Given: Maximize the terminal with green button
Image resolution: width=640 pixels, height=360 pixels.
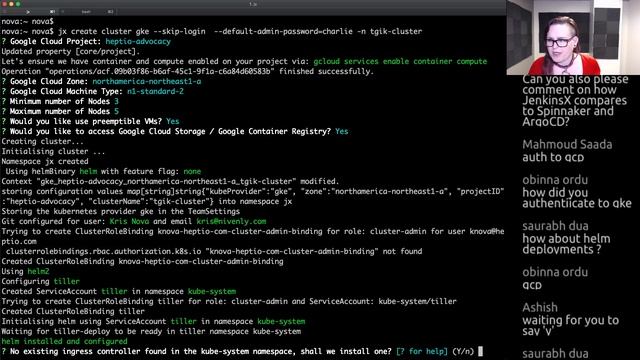Looking at the screenshot, I should pos(18,4).
